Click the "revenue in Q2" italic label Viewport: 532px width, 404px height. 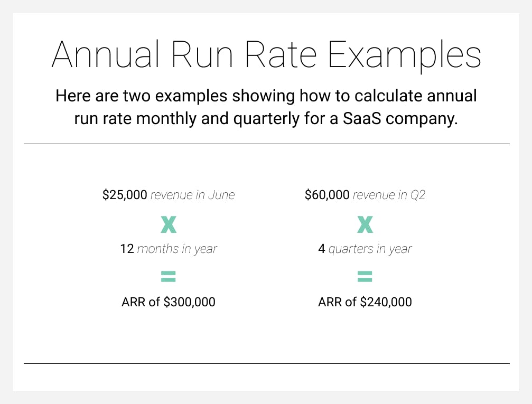point(389,195)
